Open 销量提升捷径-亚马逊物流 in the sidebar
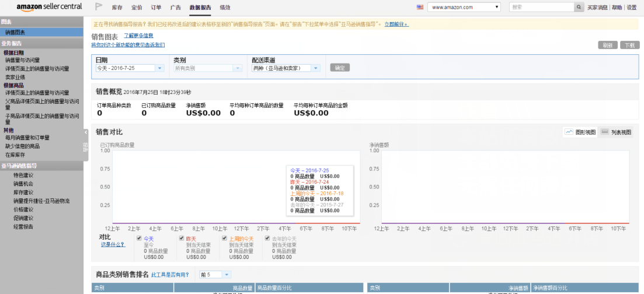 [x=41, y=201]
